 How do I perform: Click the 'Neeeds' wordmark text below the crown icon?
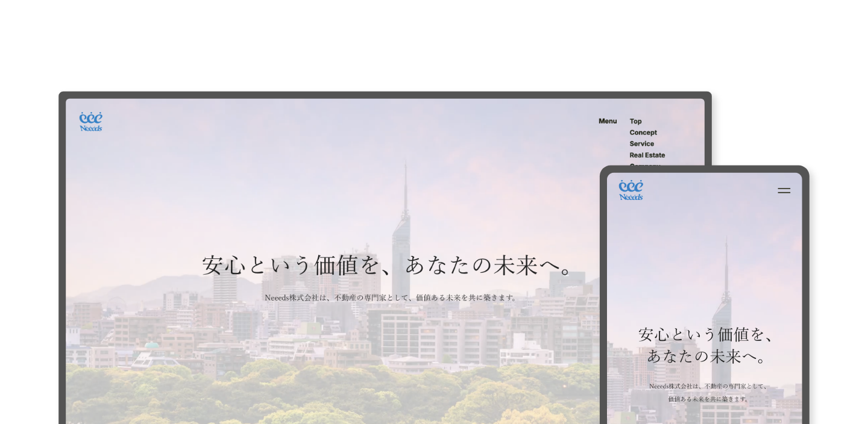click(90, 128)
